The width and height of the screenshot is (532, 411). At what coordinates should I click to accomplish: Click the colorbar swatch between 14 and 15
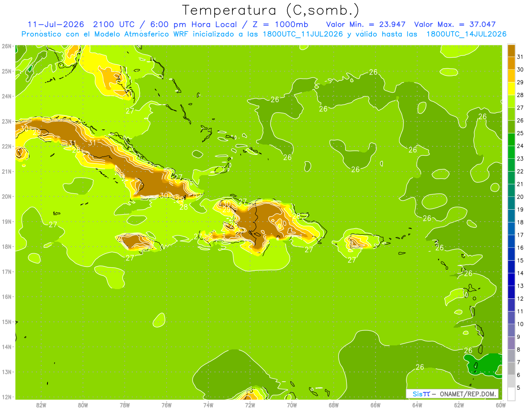(511, 267)
